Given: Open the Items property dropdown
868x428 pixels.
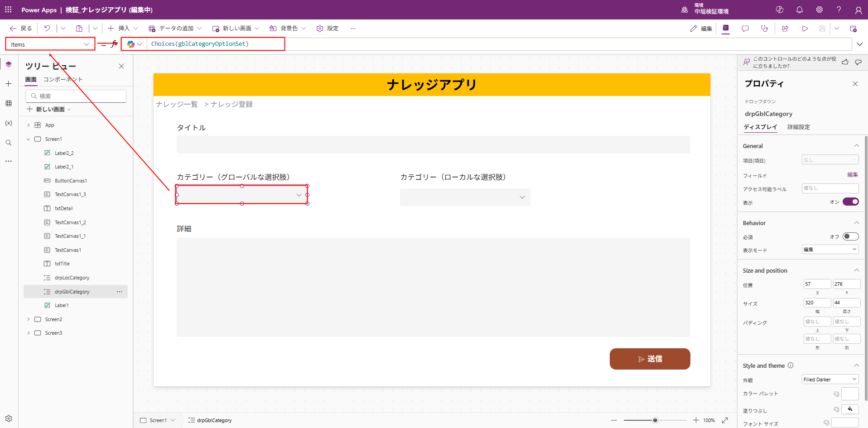Looking at the screenshot, I should coord(50,44).
